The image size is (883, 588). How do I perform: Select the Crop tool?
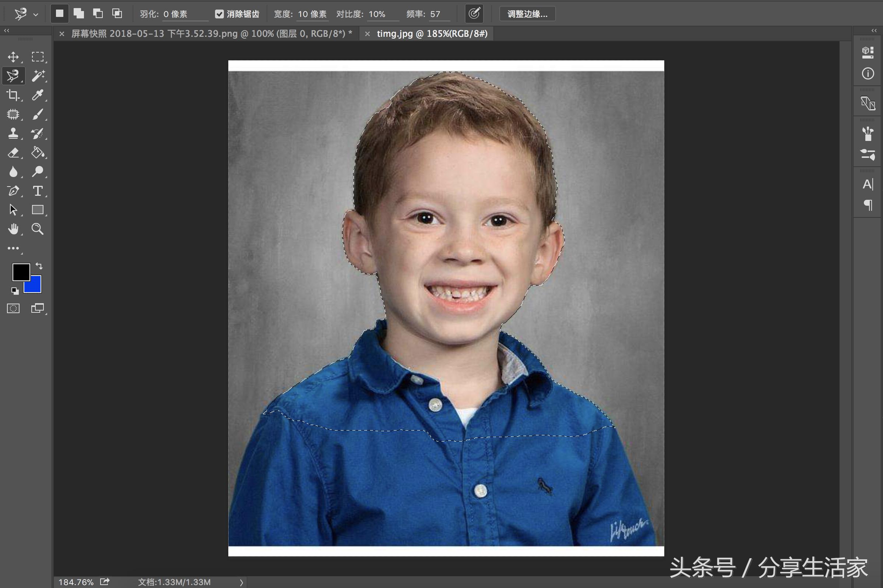coord(13,95)
